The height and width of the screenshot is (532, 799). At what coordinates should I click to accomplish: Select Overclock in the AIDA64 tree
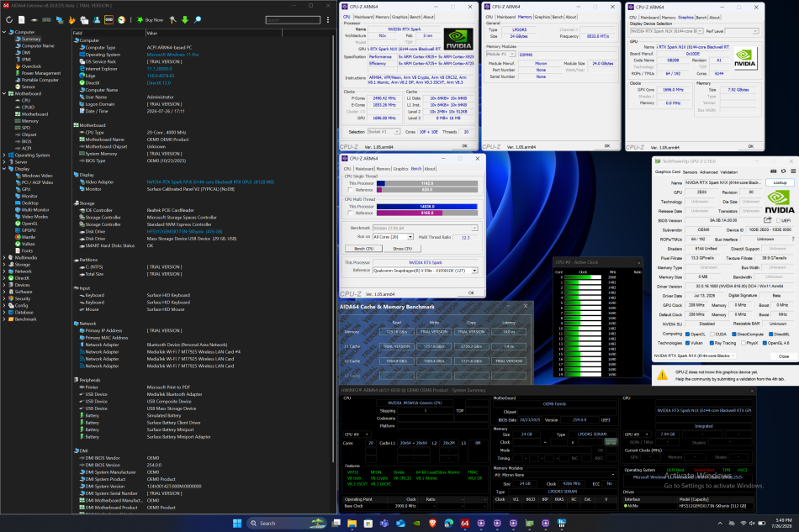(x=31, y=66)
